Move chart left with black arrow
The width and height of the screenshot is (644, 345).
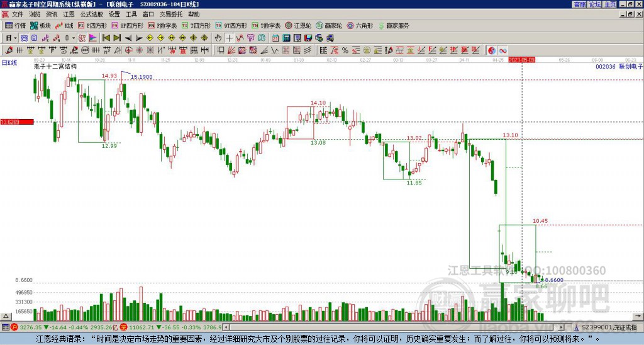[x=128, y=38]
